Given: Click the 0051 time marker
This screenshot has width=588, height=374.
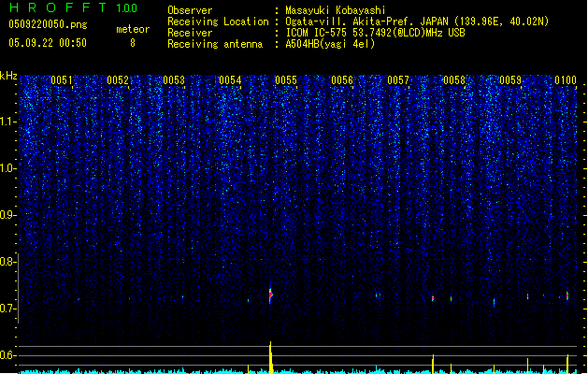Looking at the screenshot, I should click(62, 80).
